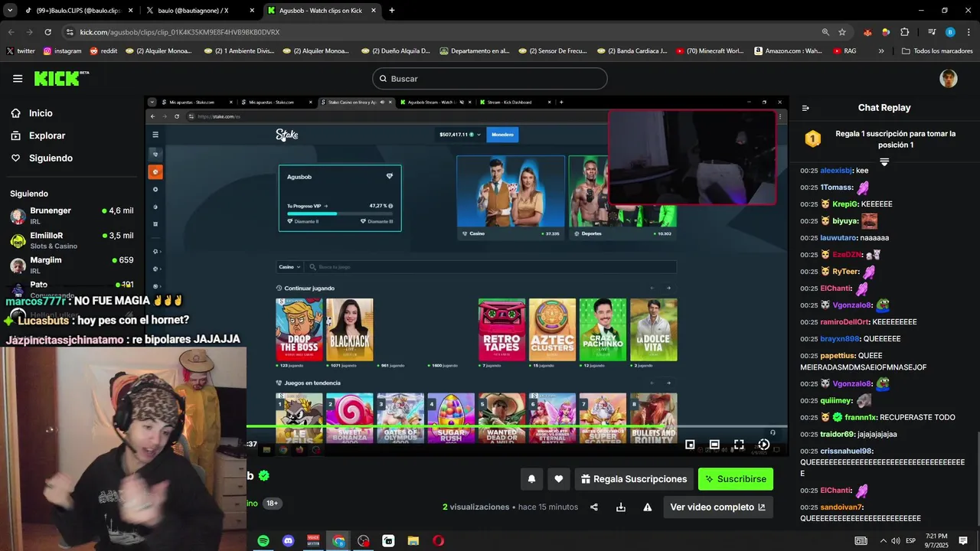
Task: Open Spotify from the taskbar
Action: (263, 541)
